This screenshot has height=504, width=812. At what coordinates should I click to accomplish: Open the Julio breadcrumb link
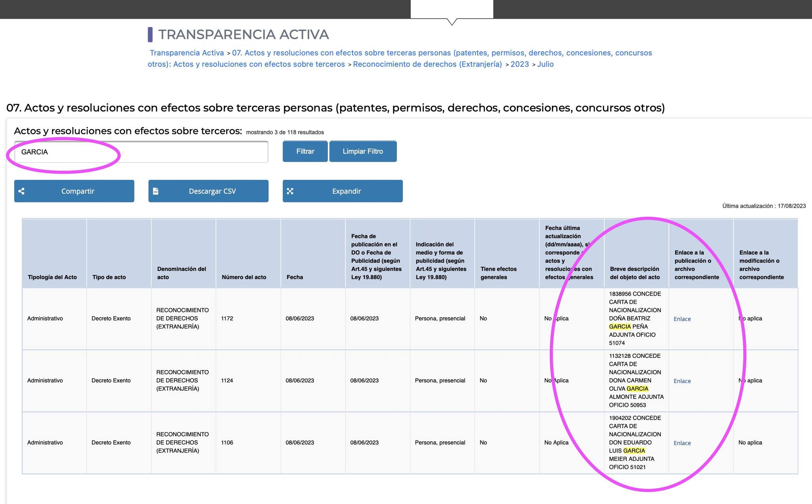[545, 64]
